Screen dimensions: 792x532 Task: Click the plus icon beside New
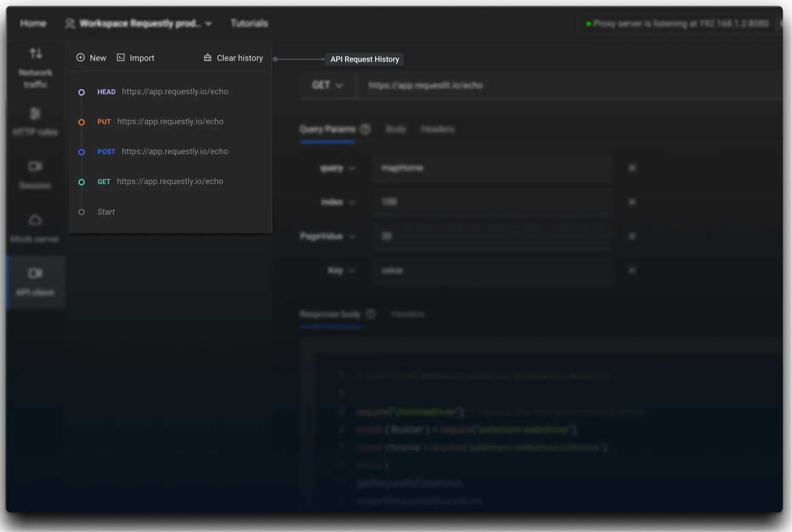[80, 57]
